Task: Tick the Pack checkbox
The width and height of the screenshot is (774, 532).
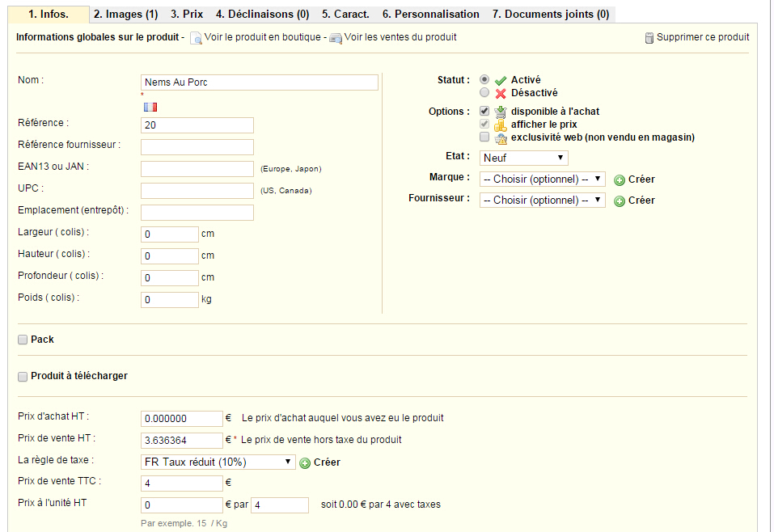Action: point(23,340)
